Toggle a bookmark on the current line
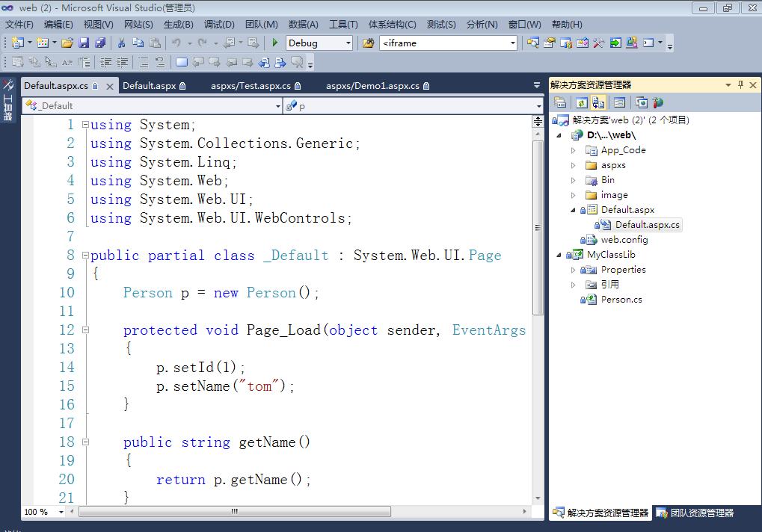 point(181,62)
